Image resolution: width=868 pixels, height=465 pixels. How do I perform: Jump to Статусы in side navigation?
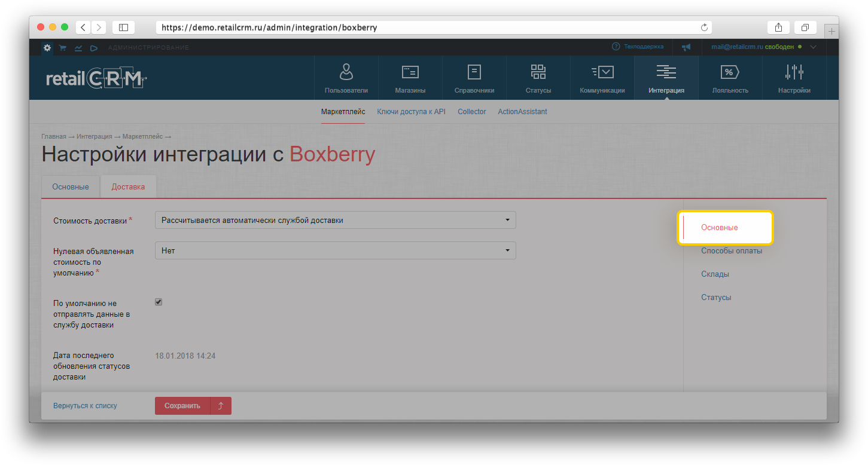point(716,298)
